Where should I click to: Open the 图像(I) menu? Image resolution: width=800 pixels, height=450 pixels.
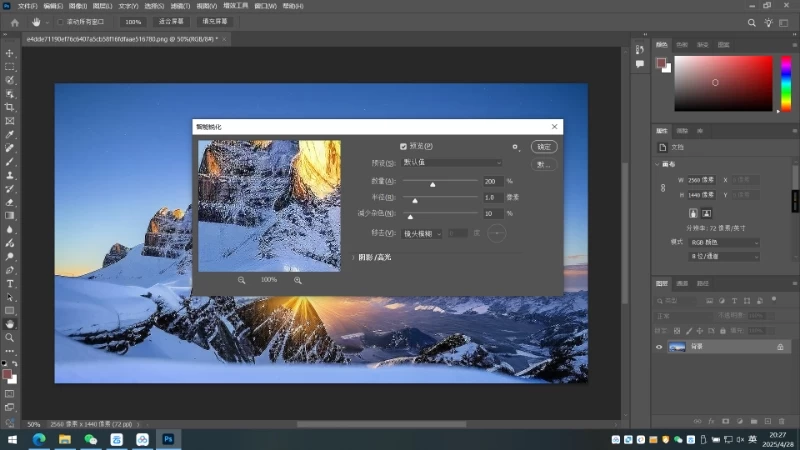tap(78, 6)
